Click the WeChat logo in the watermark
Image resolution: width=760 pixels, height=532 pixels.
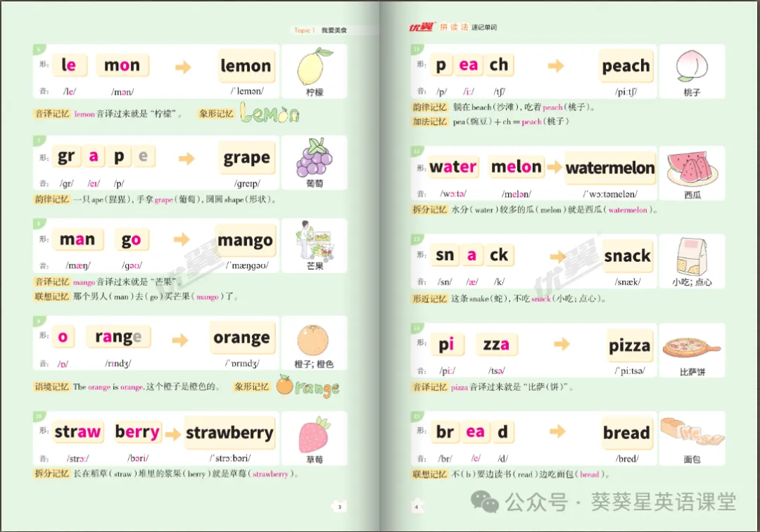click(x=485, y=502)
